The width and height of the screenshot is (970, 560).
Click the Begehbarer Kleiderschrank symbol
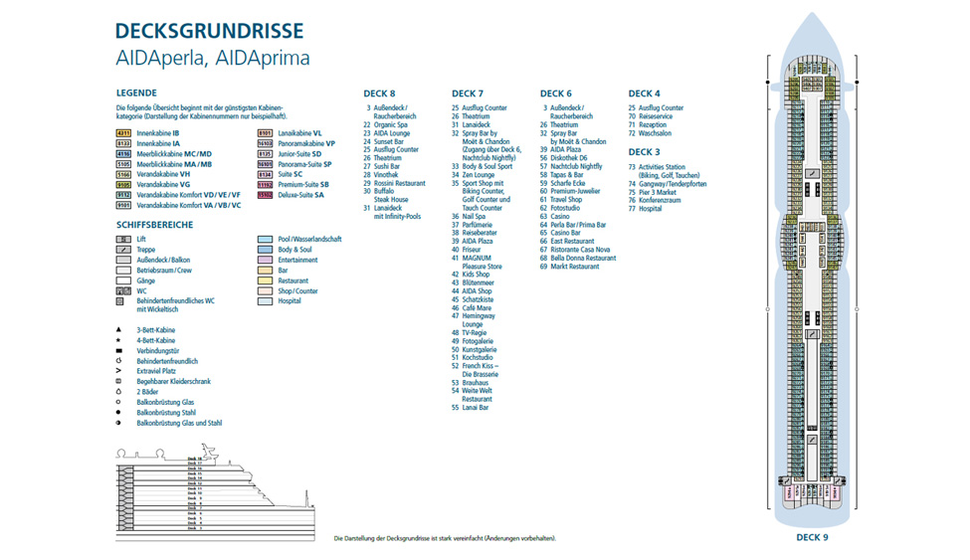click(x=119, y=382)
